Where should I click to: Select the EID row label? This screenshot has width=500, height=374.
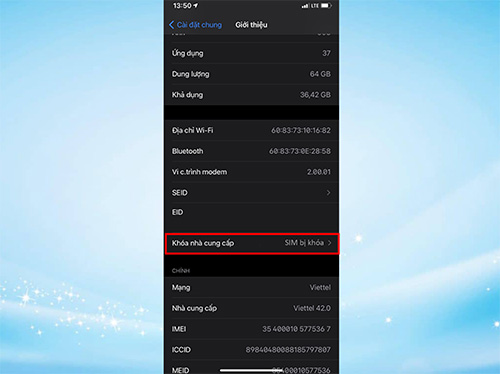point(177,212)
